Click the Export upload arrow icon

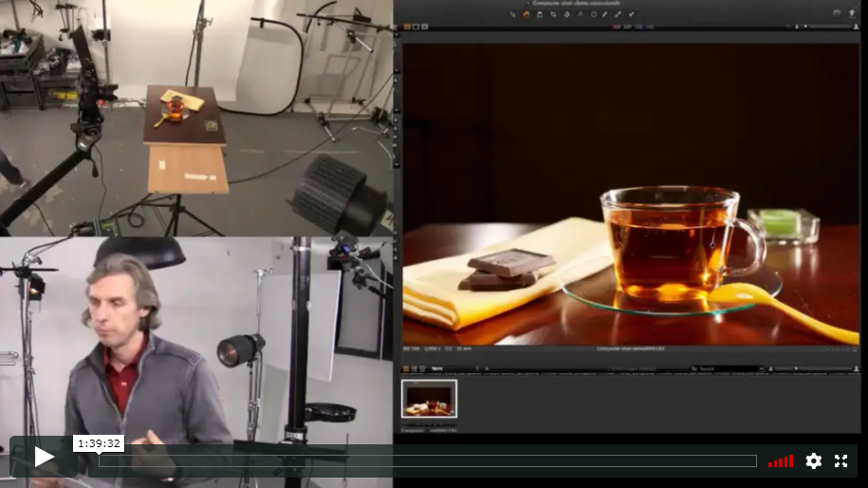pos(851,13)
